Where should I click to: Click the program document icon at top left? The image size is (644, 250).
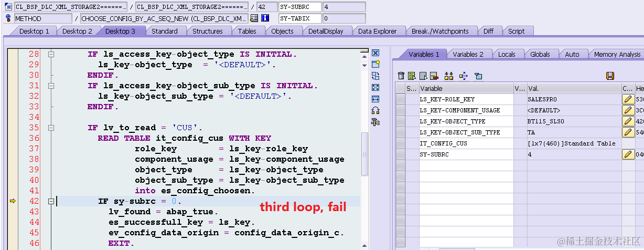(8, 7)
